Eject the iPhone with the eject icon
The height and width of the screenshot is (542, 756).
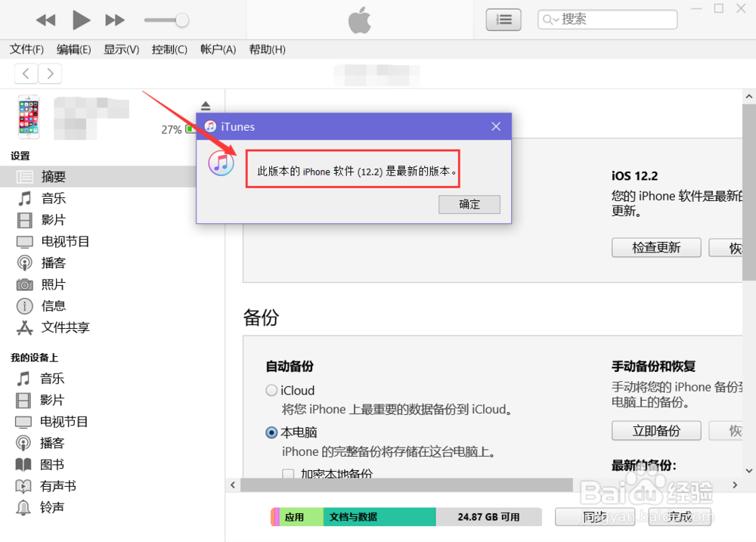[206, 106]
